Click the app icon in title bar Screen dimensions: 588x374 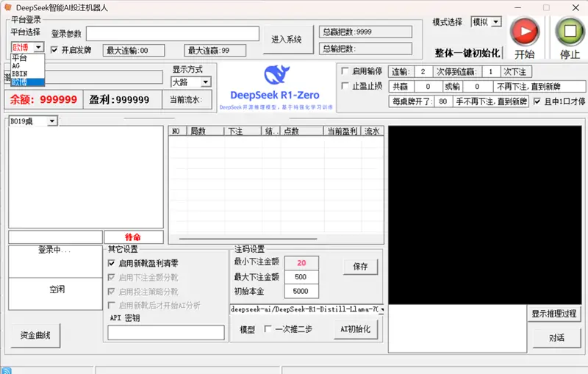[9, 7]
